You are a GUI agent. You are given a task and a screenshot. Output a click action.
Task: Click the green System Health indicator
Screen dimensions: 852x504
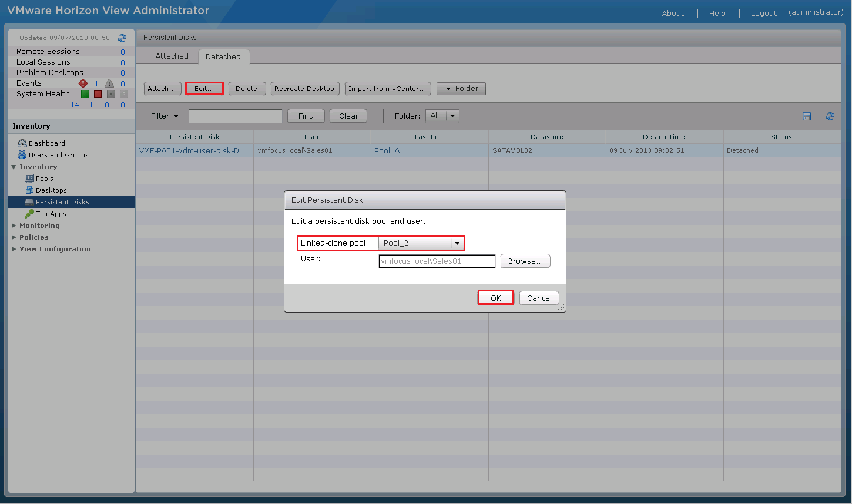[85, 94]
